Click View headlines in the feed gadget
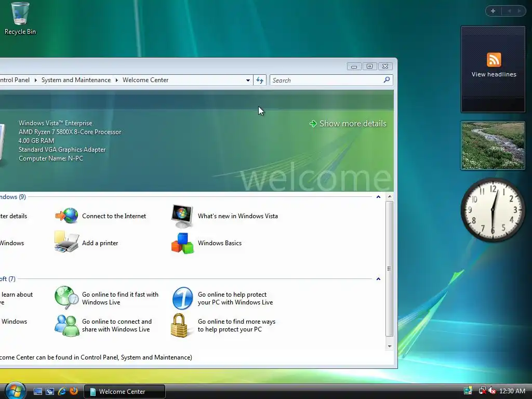 point(494,74)
